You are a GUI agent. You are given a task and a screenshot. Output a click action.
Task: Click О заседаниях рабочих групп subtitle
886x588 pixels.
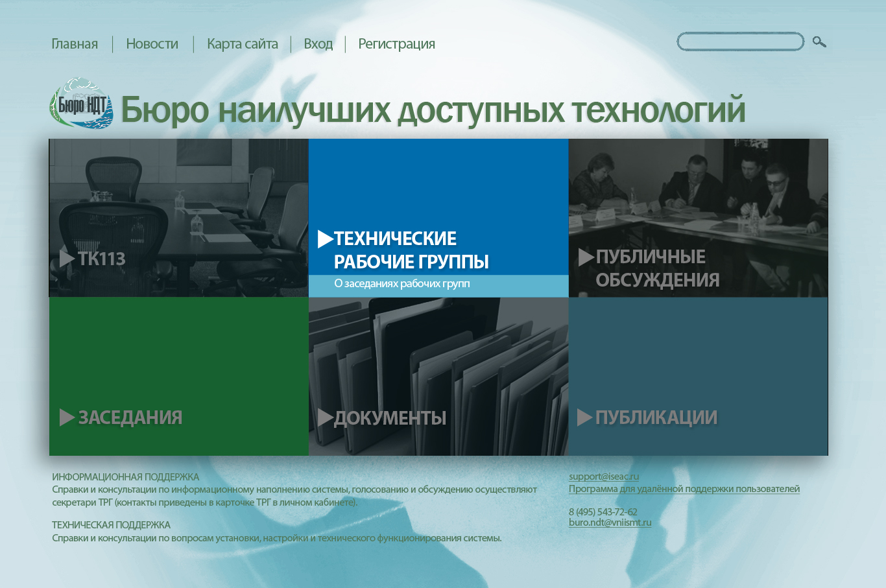tap(402, 284)
